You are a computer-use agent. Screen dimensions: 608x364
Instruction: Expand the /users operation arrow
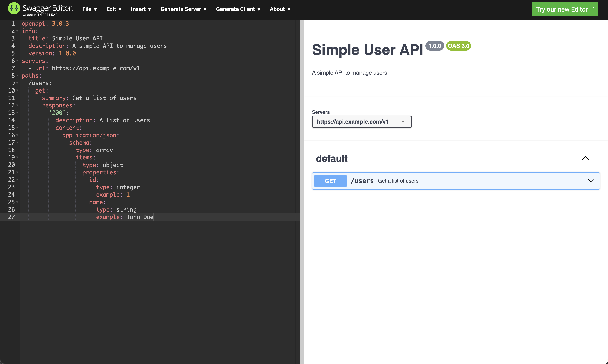pos(591,181)
